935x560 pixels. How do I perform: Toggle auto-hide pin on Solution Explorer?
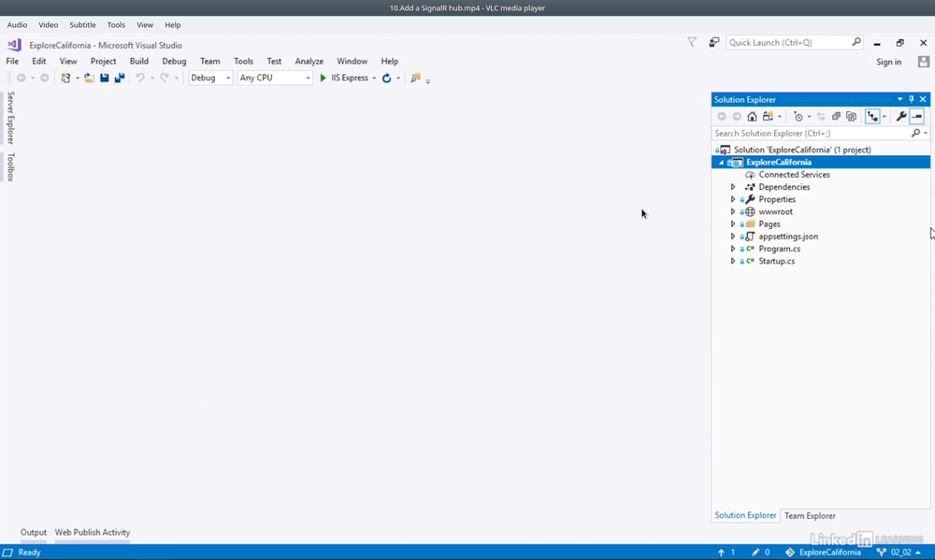(x=911, y=99)
